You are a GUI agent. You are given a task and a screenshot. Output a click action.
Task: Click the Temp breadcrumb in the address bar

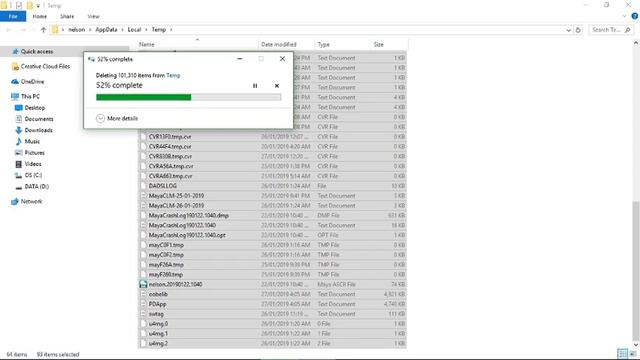[x=158, y=30]
